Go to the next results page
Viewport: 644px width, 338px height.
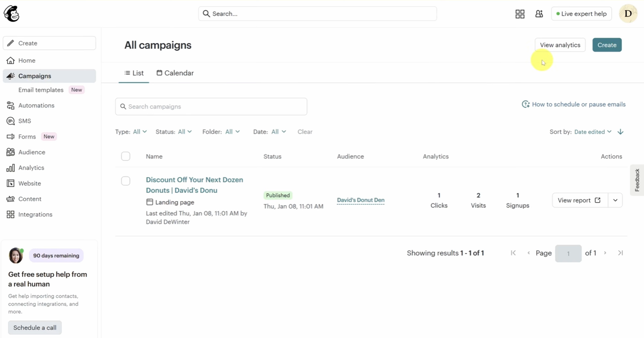click(605, 253)
